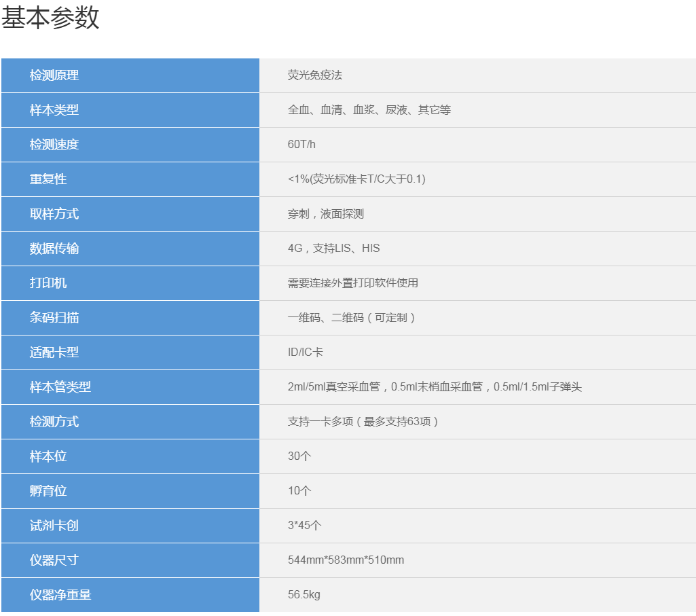Click the 60T/h speed value
The height and width of the screenshot is (616, 696).
tap(301, 145)
